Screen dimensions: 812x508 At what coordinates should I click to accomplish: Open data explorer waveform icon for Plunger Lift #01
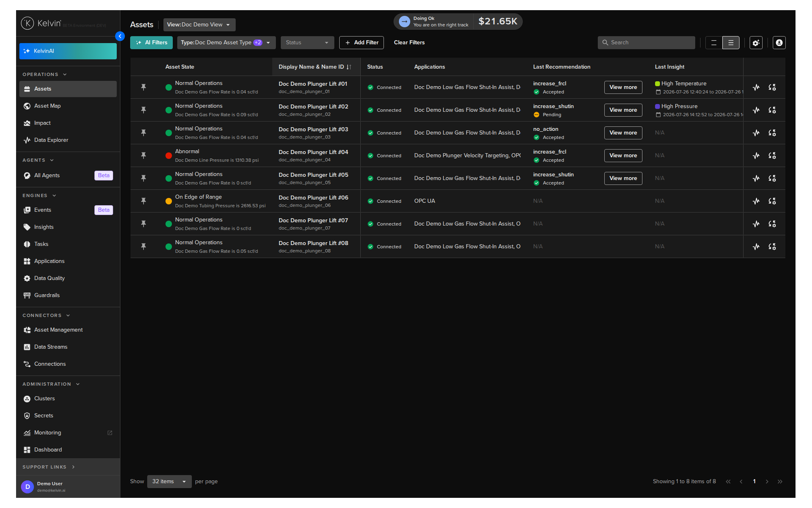756,87
